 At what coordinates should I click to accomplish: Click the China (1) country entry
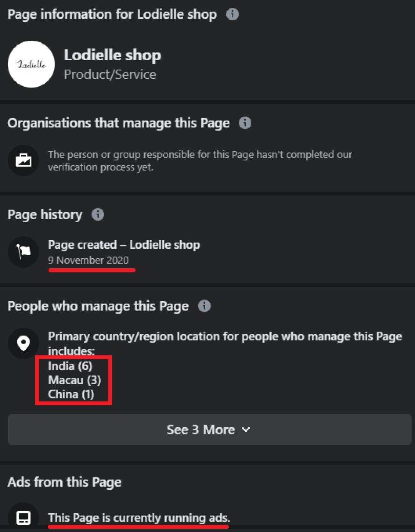click(x=71, y=394)
